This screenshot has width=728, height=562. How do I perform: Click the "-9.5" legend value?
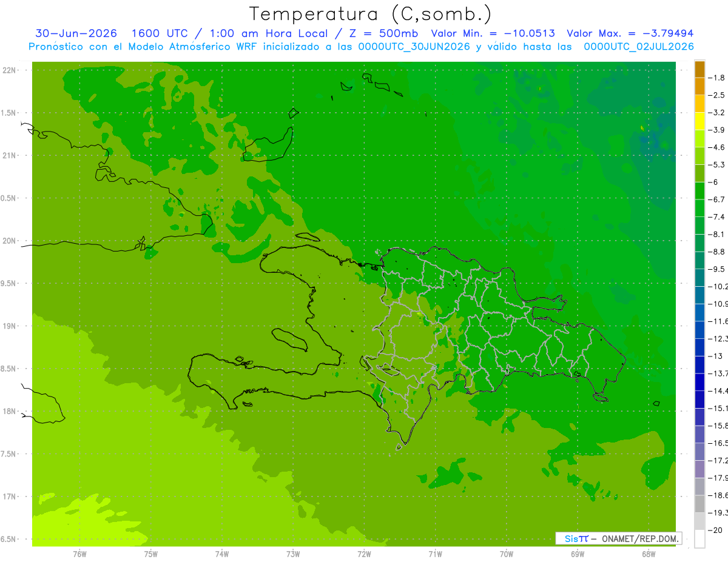[716, 269]
